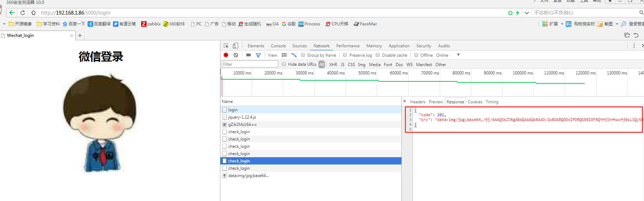Open the Security panel

pos(424,46)
